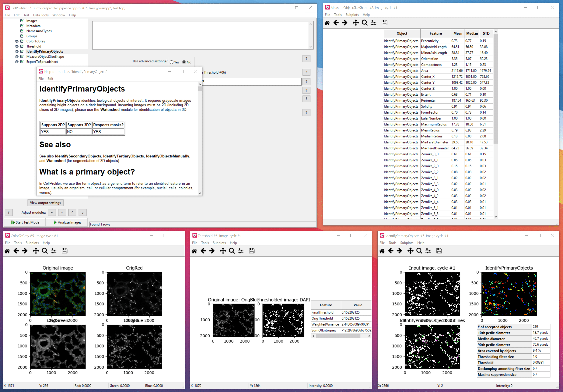Open Configure subplots in the ColorToGray toolbar
This screenshot has width=563, height=392.
[54, 251]
